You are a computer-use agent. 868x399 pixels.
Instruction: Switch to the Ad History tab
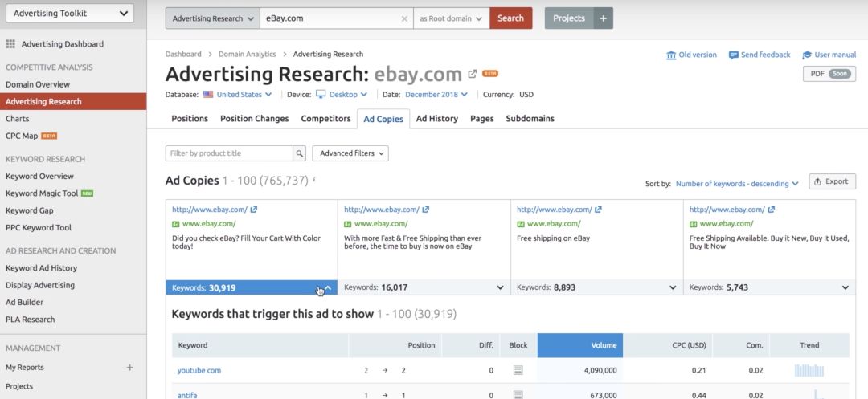436,118
